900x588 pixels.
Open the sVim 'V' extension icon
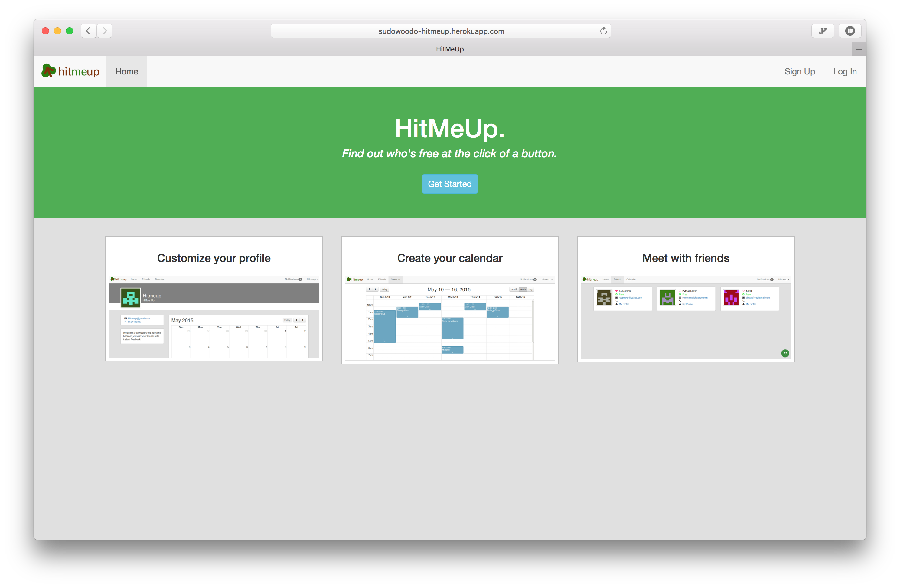[823, 31]
